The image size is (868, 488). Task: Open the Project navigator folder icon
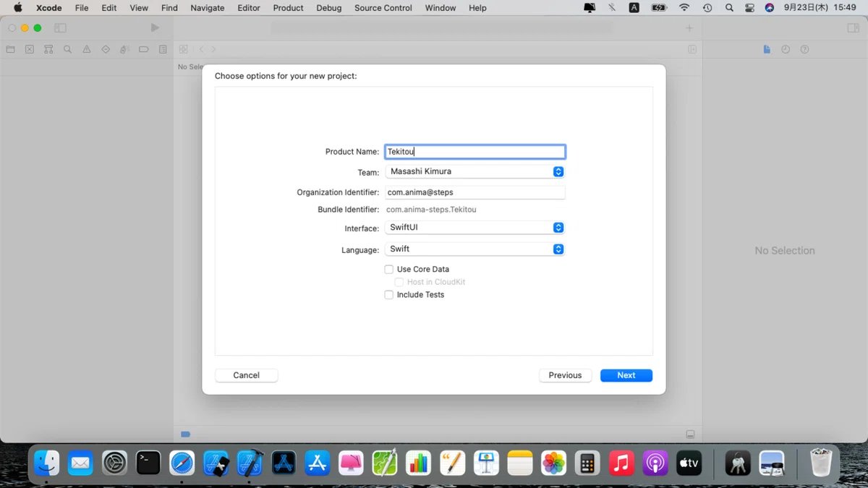click(x=10, y=49)
